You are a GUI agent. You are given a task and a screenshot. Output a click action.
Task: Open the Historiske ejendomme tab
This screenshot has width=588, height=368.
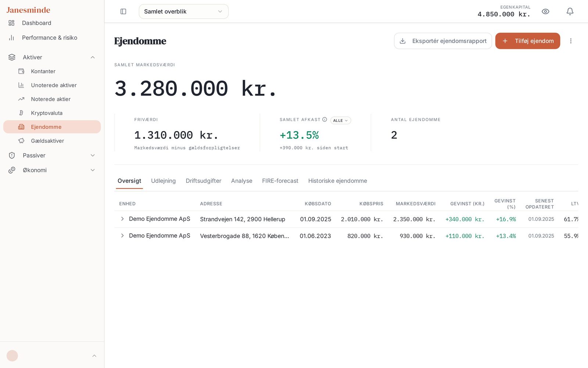337,181
